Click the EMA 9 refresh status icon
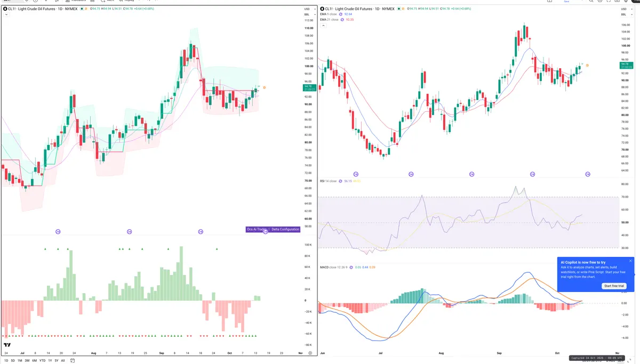640x364 pixels. (341, 14)
